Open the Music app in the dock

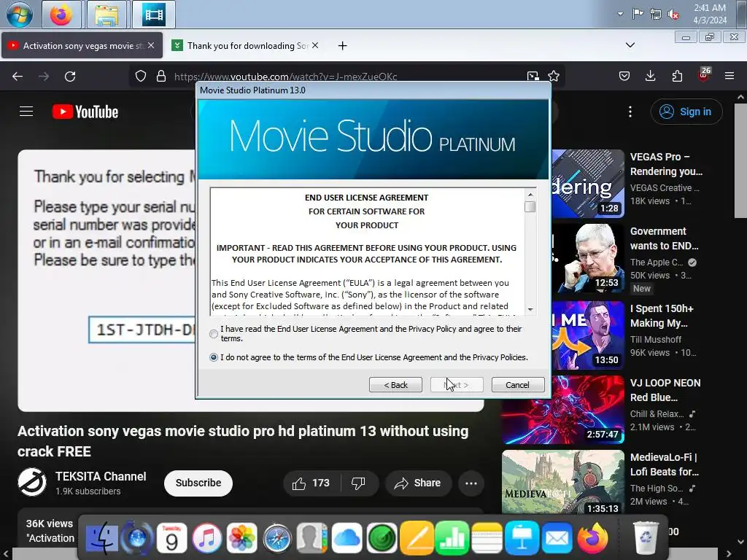coord(206,539)
